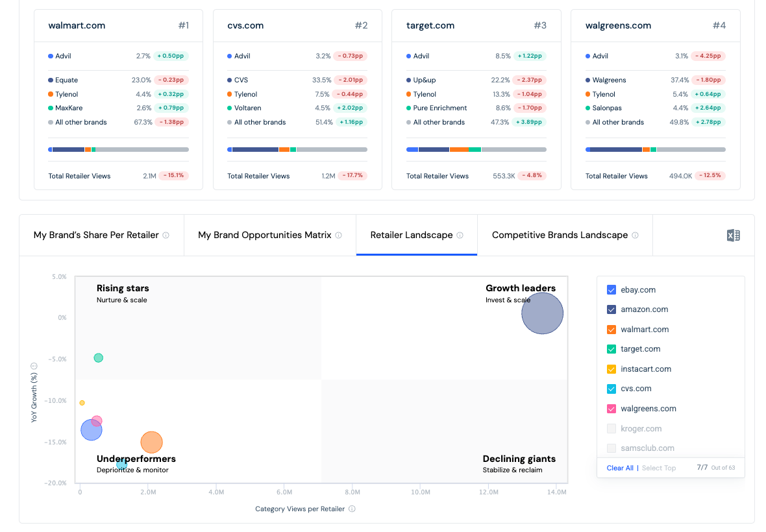Open info icon beside Competitive Brands Landscape
This screenshot has height=532, width=766.
click(635, 236)
